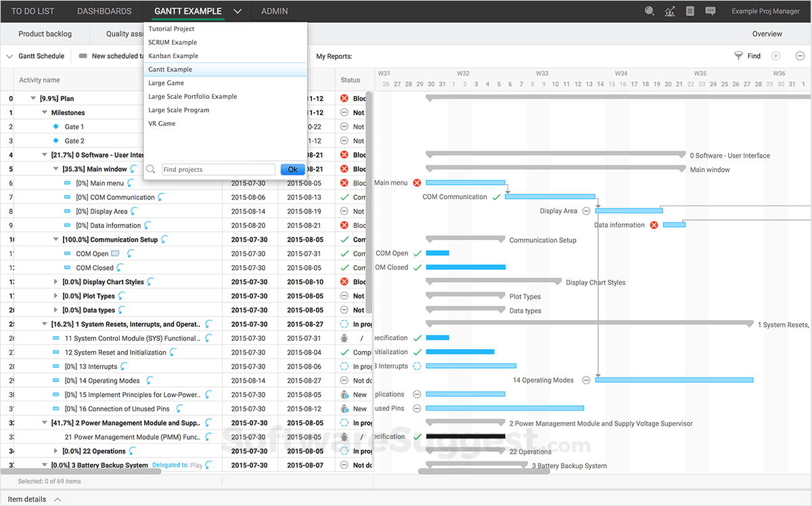Open the chat messages icon in top bar
The height and width of the screenshot is (506, 812).
point(710,11)
